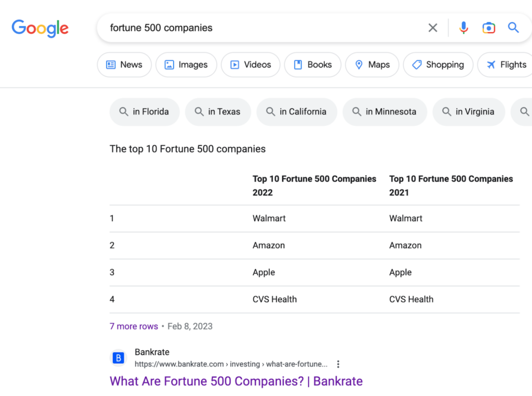Clear the search box with X icon

tap(433, 28)
